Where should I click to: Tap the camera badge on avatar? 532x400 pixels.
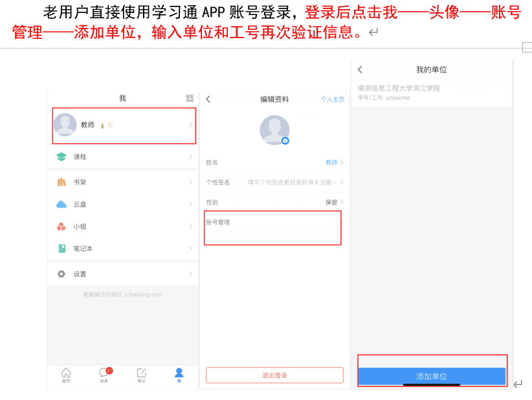point(285,140)
